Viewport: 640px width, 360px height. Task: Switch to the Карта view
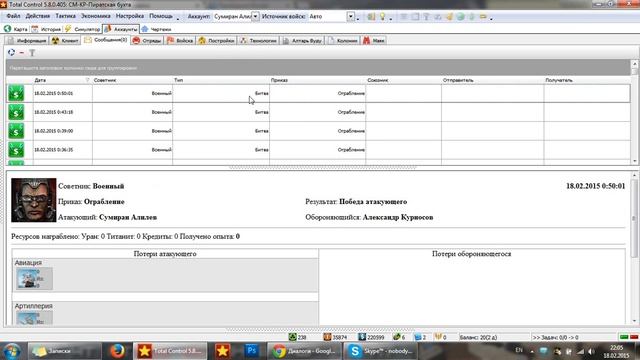pyautogui.click(x=16, y=29)
